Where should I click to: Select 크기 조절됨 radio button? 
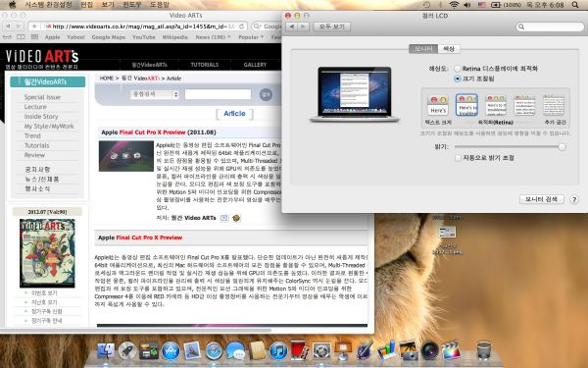click(457, 79)
